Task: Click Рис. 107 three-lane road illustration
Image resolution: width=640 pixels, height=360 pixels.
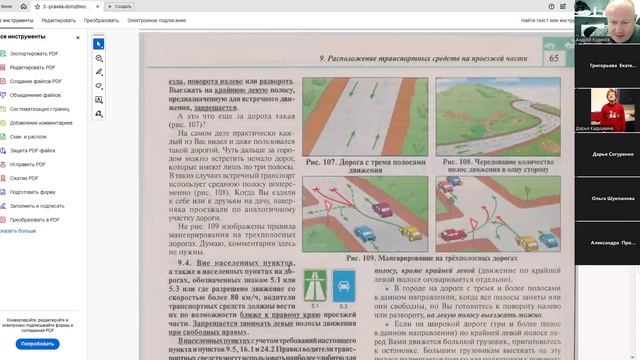Action: (x=365, y=117)
